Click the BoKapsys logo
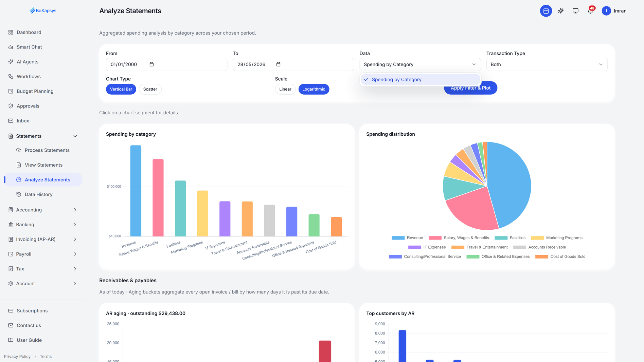The width and height of the screenshot is (644, 362). click(x=43, y=11)
